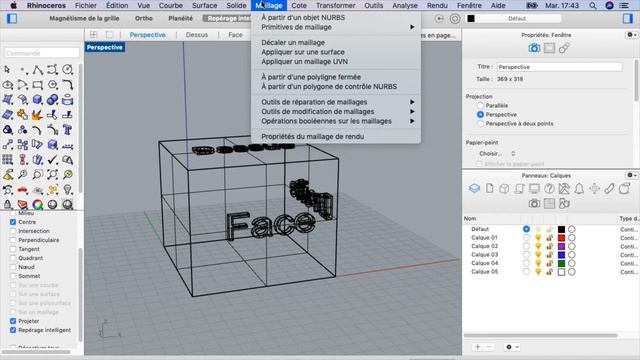Screen dimensions: 640x360
Task: Open macOS Spotlight search
Action: click(593, 6)
